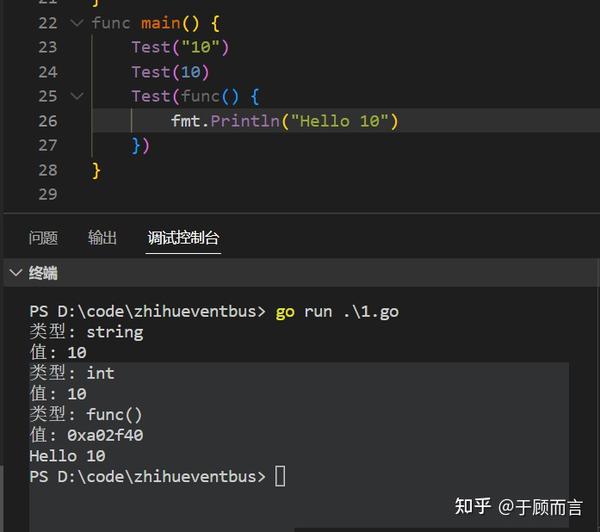Click the 知乎 watermark text

[x=473, y=506]
